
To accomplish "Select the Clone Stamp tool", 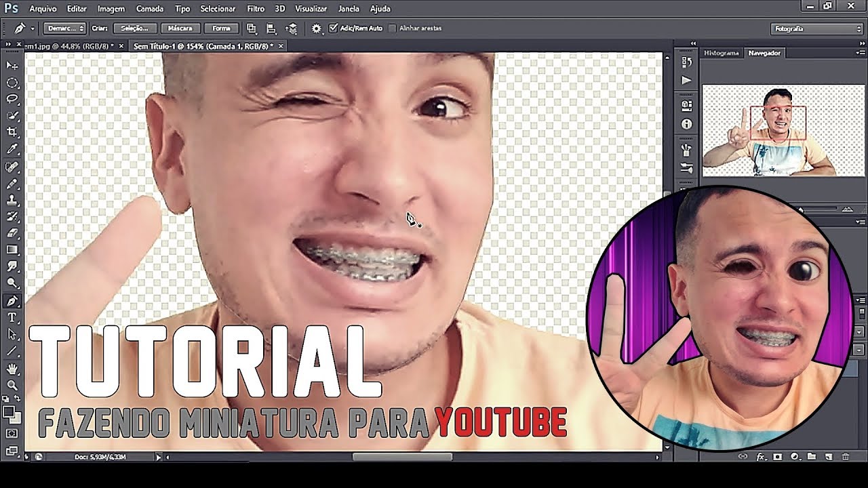I will tap(12, 200).
